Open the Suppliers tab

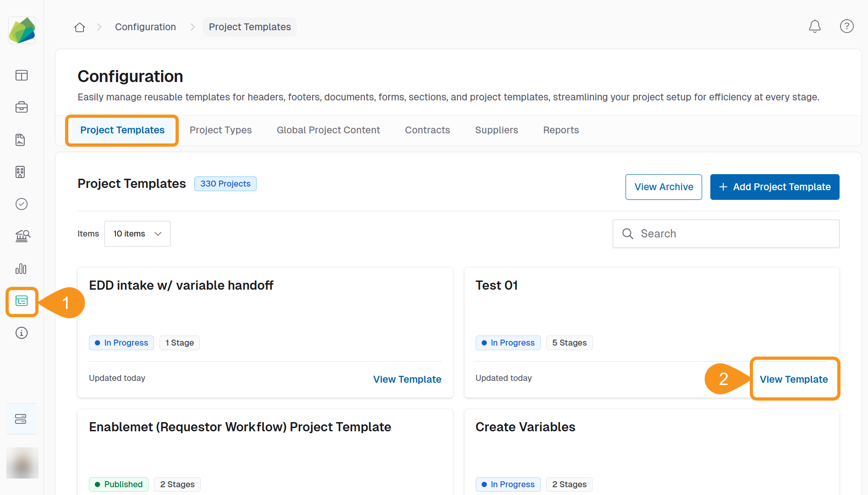tap(496, 130)
